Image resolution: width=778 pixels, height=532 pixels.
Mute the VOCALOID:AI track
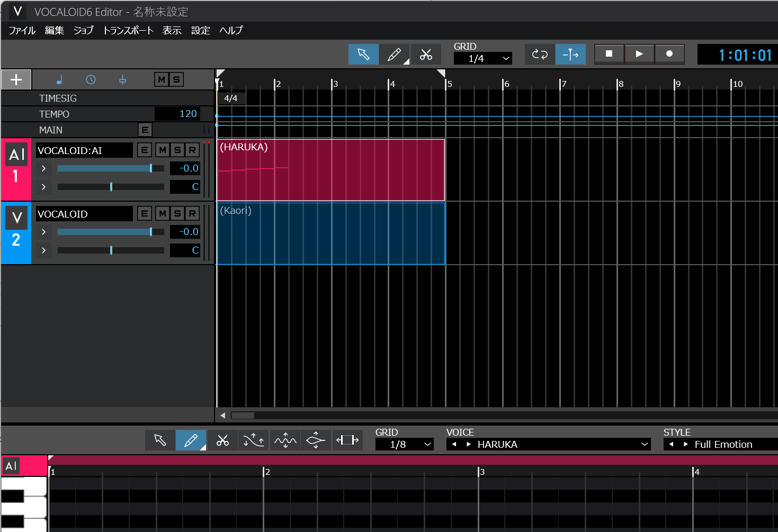163,150
